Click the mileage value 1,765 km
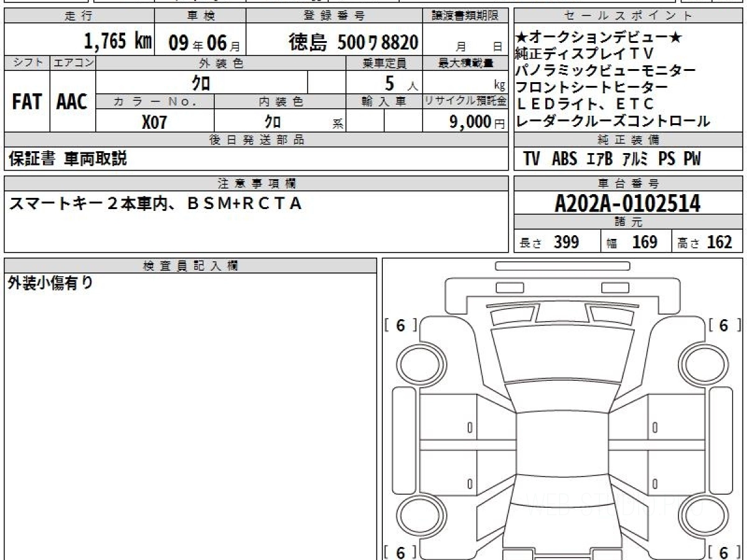The width and height of the screenshot is (747, 560). point(118,41)
